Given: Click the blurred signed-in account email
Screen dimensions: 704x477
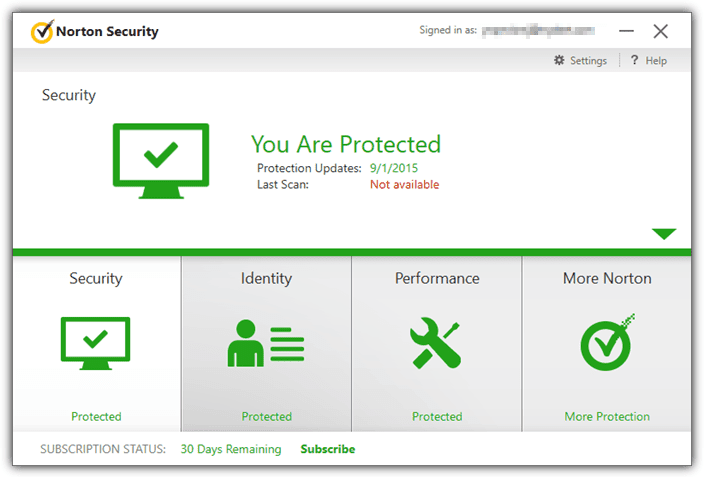Looking at the screenshot, I should tap(538, 30).
